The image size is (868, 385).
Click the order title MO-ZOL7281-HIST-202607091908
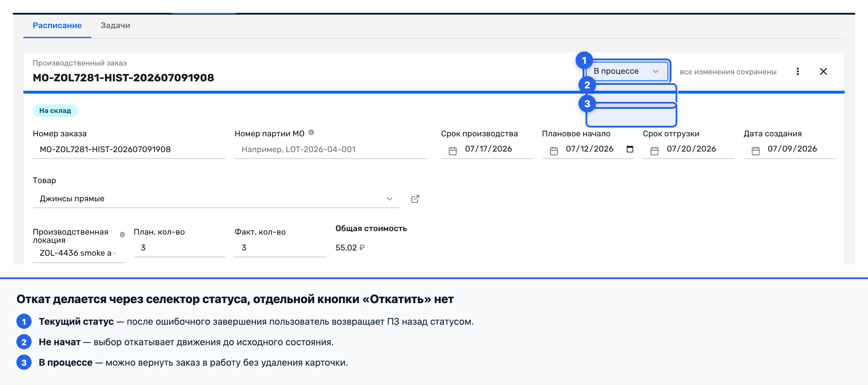coord(123,78)
